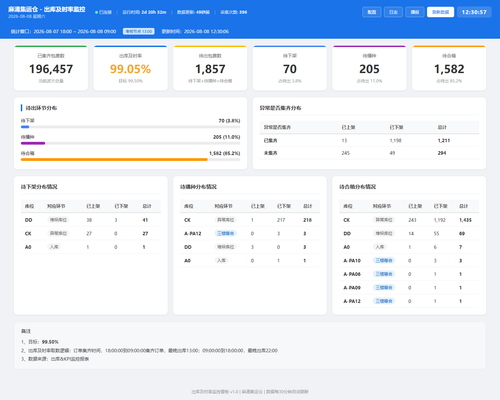This screenshot has width=500, height=400.
Task: Click DO row in 待下架分布情况 table
Action: pyautogui.click(x=91, y=220)
